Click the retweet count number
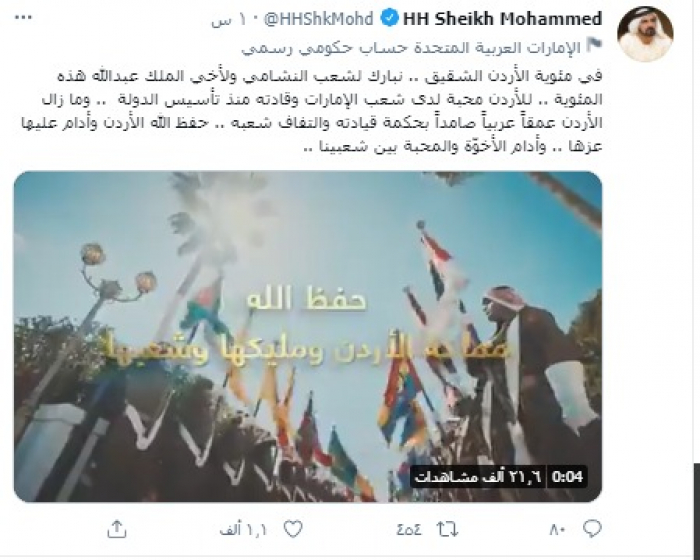700x560 pixels. [x=409, y=530]
